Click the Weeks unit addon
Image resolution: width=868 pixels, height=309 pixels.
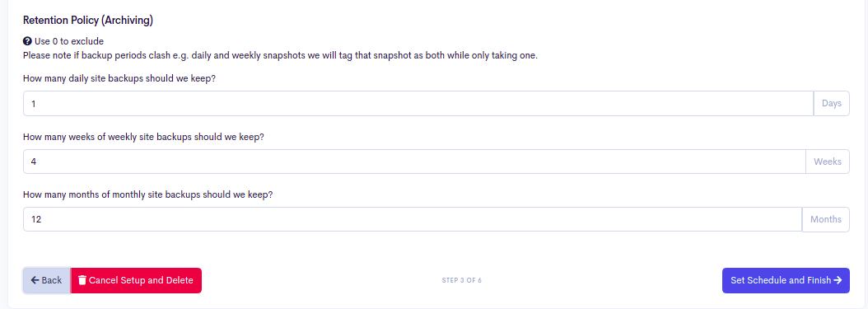coord(828,162)
